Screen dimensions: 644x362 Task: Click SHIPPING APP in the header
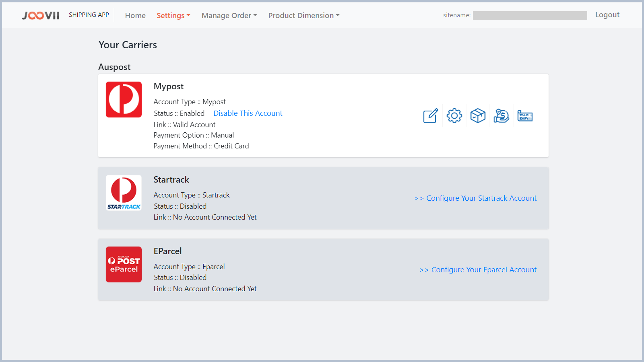(89, 14)
